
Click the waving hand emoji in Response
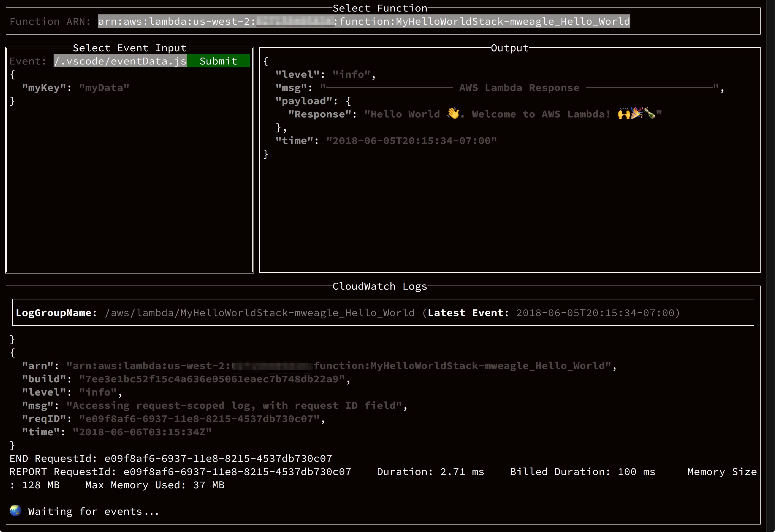coord(453,114)
